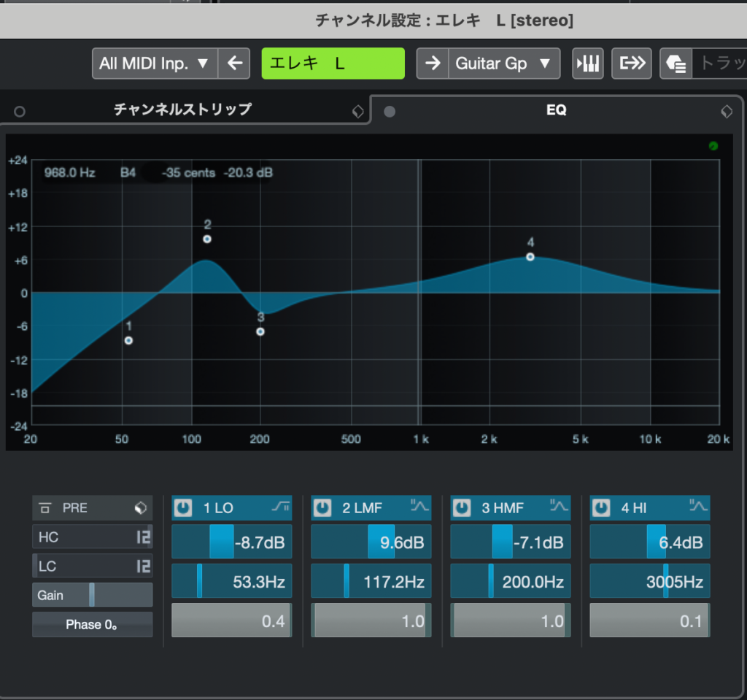This screenshot has height=700, width=747.
Task: Click the band 2 LMF filter type icon
Action: point(419,507)
